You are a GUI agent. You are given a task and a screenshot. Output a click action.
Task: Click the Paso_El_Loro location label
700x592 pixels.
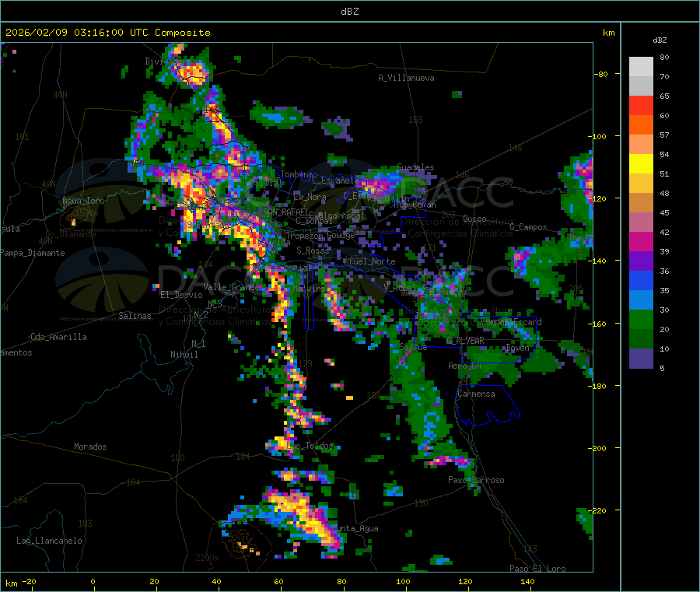[538, 569]
